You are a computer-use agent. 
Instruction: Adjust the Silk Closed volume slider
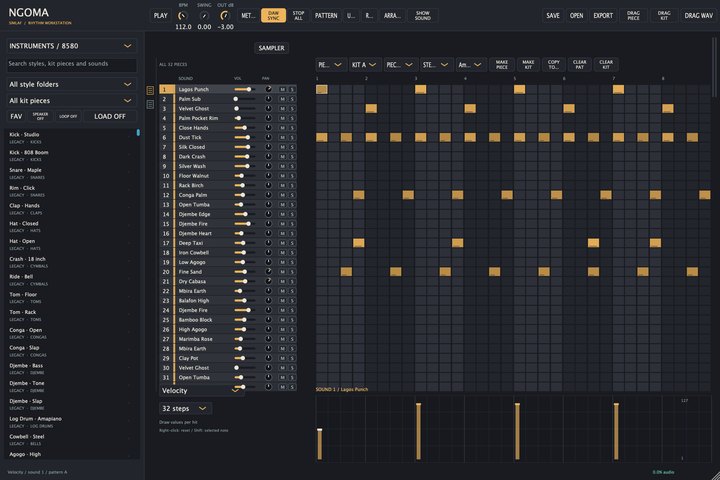pyautogui.click(x=244, y=147)
